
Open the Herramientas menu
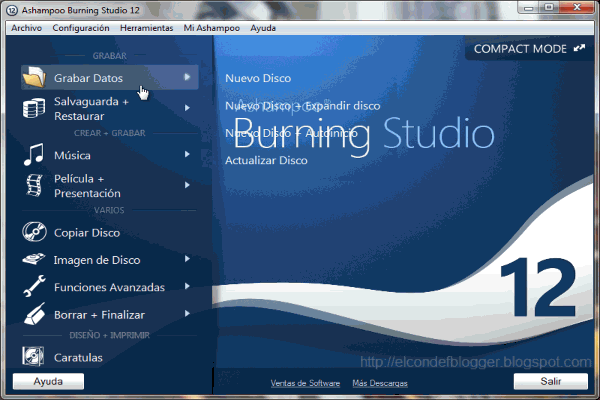coord(146,29)
